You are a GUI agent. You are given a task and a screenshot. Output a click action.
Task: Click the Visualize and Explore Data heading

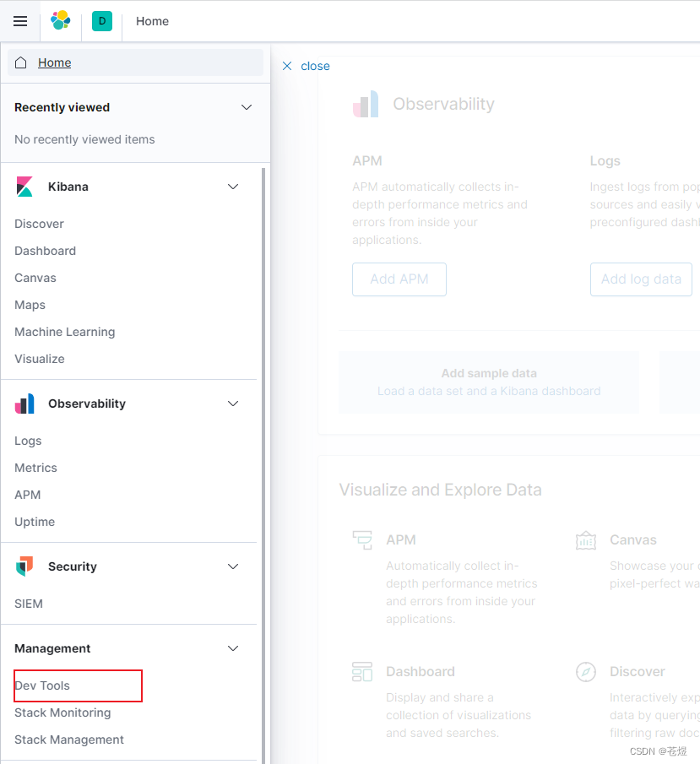(x=440, y=490)
